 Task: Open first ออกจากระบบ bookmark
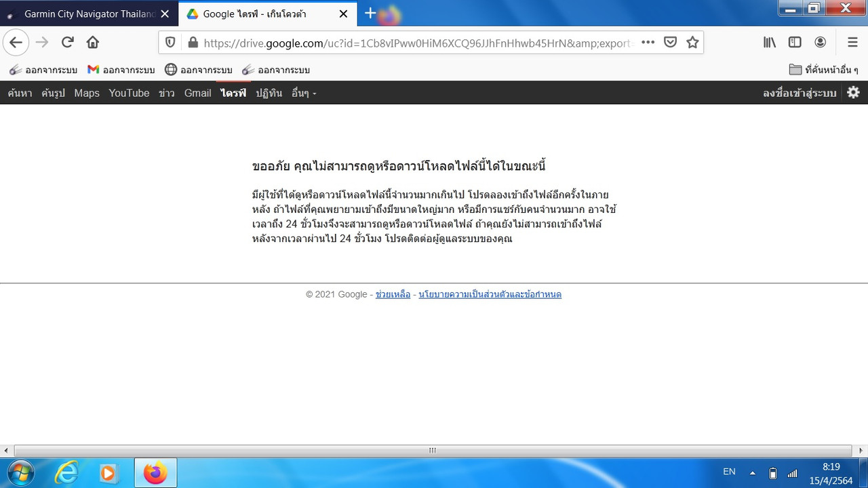(x=43, y=70)
